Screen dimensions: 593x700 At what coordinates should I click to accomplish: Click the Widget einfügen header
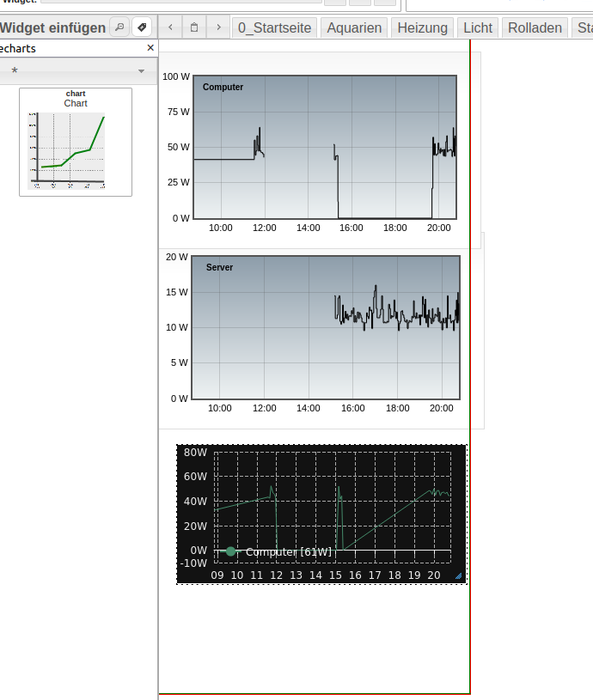(x=52, y=27)
